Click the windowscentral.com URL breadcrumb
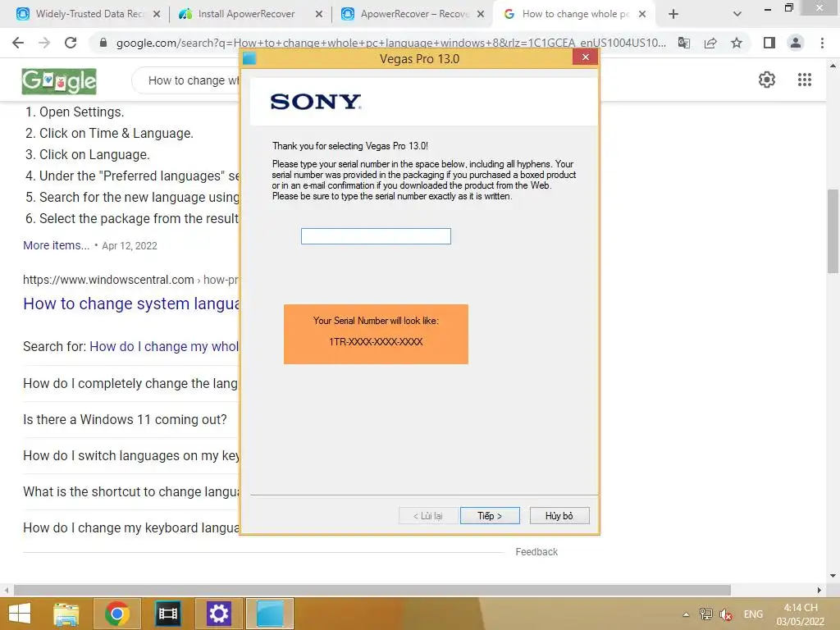 click(x=130, y=280)
